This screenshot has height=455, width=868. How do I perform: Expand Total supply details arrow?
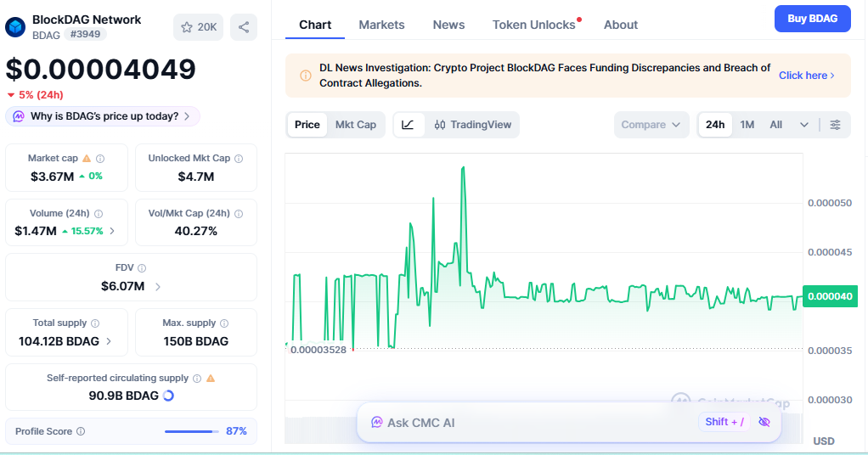[109, 341]
